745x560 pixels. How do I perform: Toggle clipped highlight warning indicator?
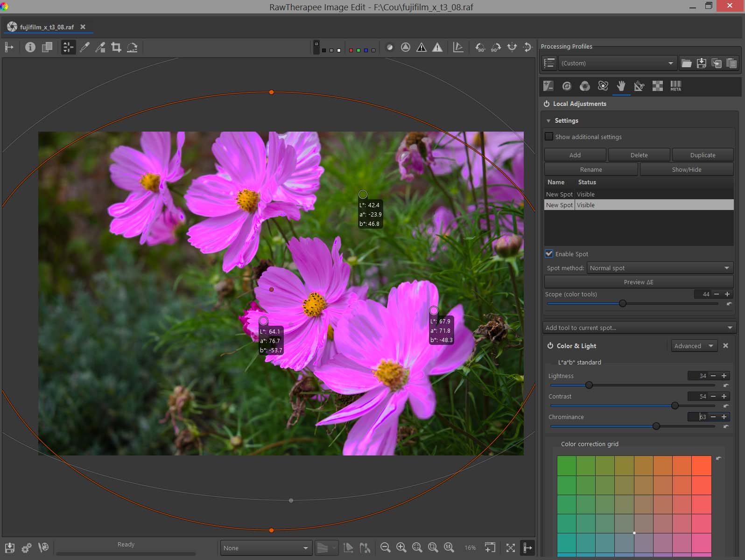pos(437,47)
